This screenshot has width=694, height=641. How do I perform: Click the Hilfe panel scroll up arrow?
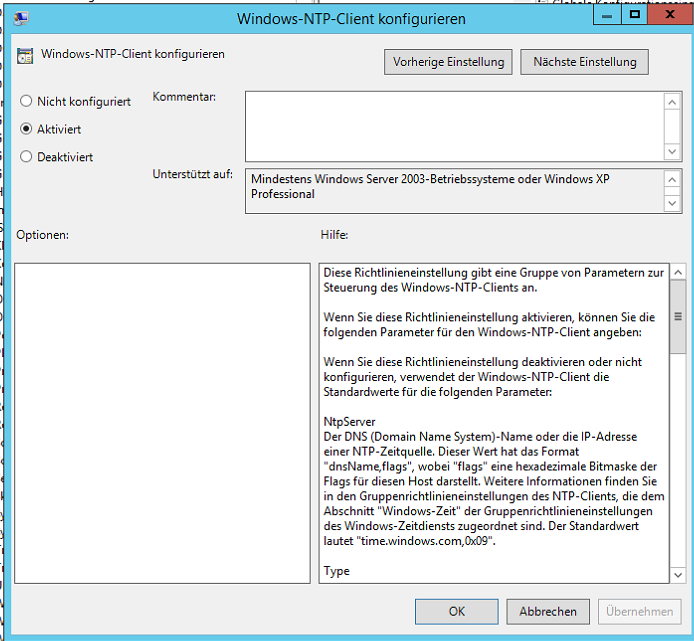[x=678, y=272]
